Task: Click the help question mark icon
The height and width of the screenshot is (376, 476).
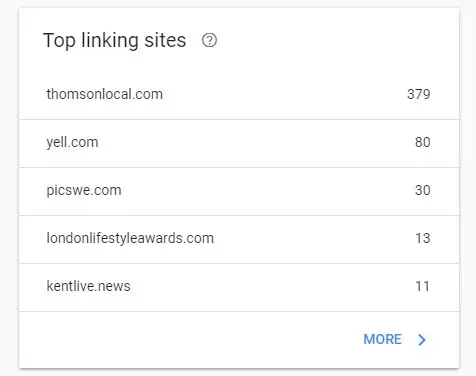Action: pos(209,40)
